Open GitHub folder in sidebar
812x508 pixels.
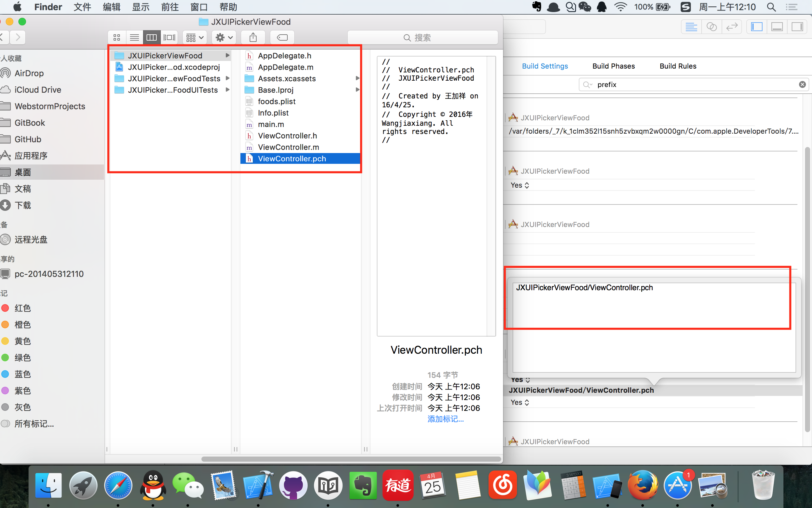[x=28, y=139]
